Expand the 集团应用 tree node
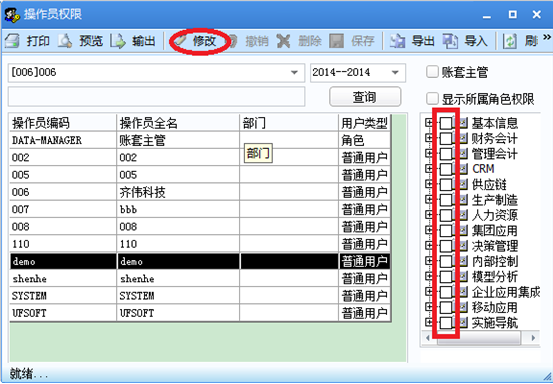This screenshot has height=384, width=553. [429, 230]
